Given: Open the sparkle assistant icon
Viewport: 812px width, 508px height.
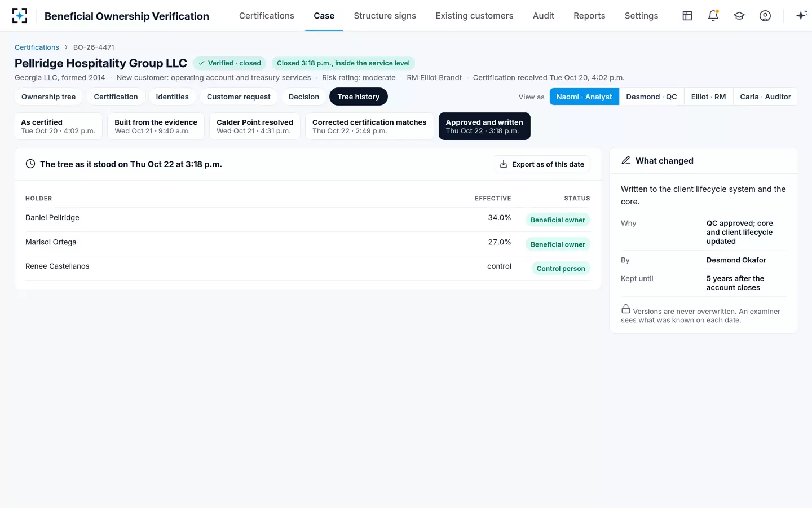Looking at the screenshot, I should [801, 16].
